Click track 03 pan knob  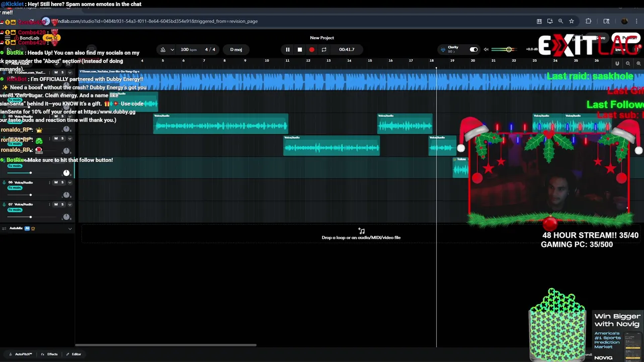[x=66, y=129]
